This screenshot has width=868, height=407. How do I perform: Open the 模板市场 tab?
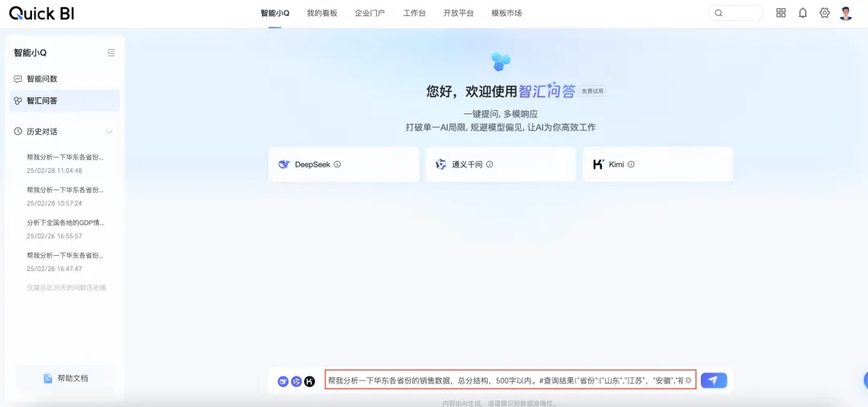pyautogui.click(x=506, y=14)
